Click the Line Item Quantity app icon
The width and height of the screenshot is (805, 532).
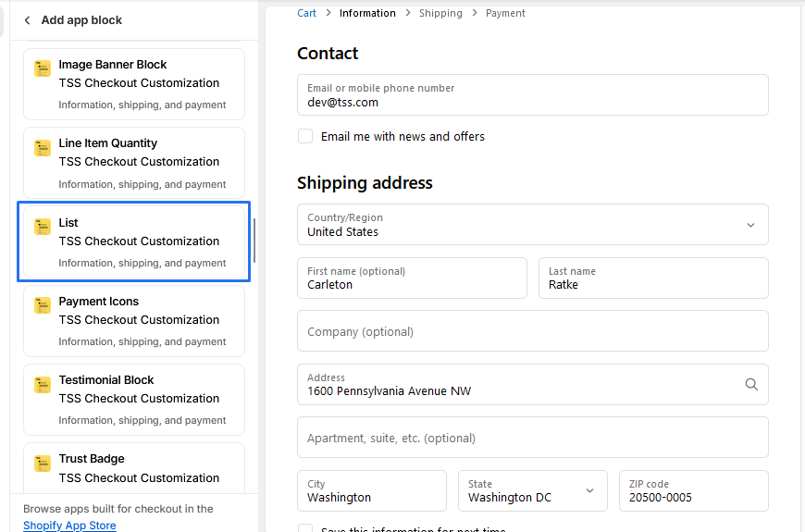pos(43,148)
